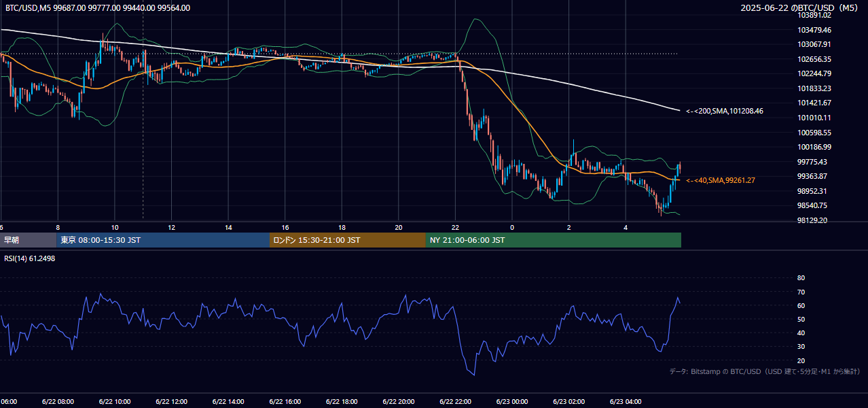Click price axis label 102244.79

tap(814, 73)
